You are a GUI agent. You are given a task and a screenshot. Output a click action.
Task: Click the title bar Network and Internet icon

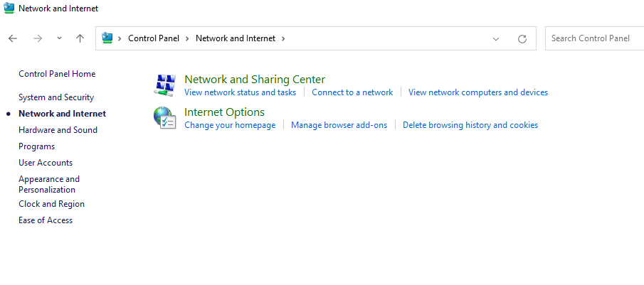(9, 9)
